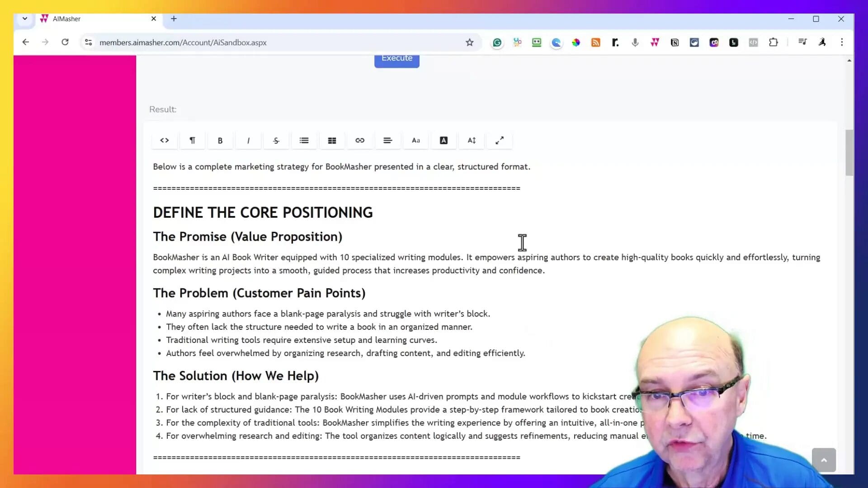Image resolution: width=868 pixels, height=488 pixels.
Task: Open a new browser tab
Action: (174, 19)
